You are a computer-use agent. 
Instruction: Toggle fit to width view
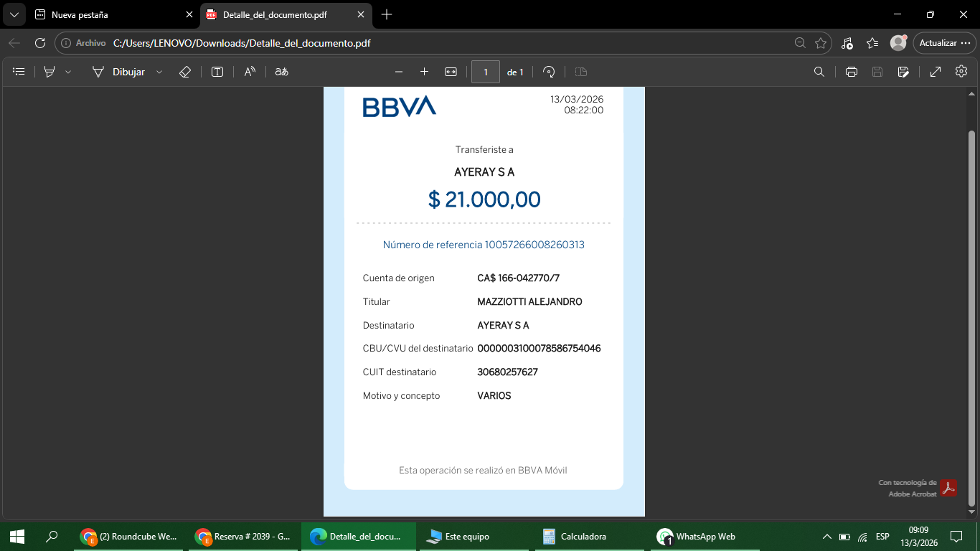point(451,72)
